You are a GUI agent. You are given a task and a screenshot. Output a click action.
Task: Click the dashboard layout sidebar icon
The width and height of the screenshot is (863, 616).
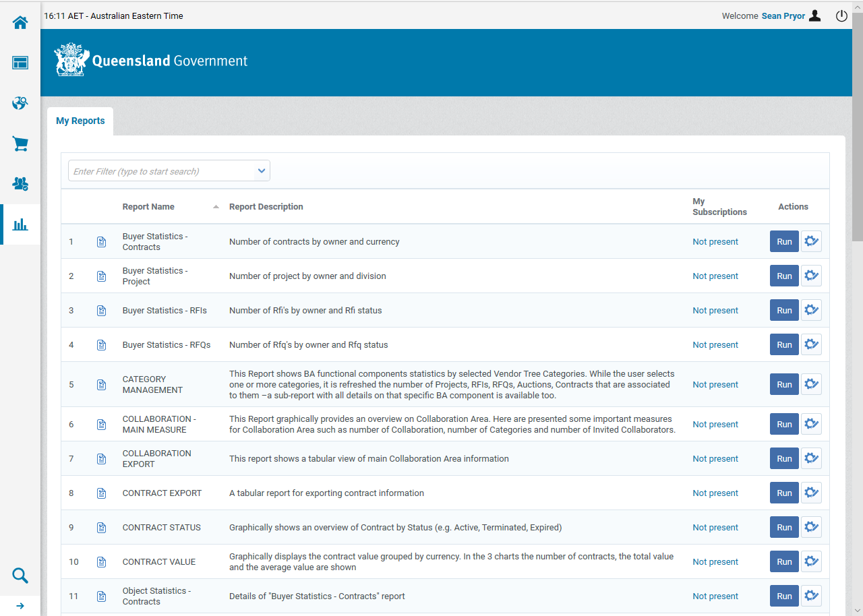coord(20,63)
